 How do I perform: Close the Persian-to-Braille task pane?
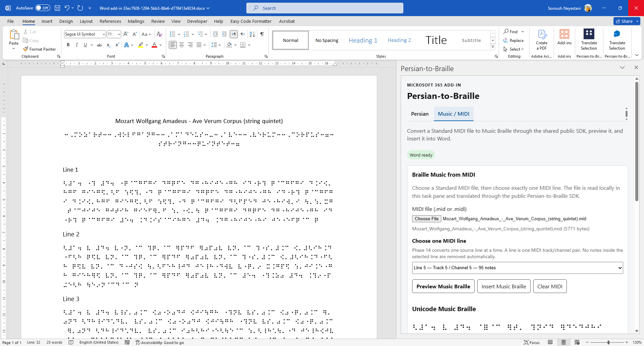pos(636,68)
